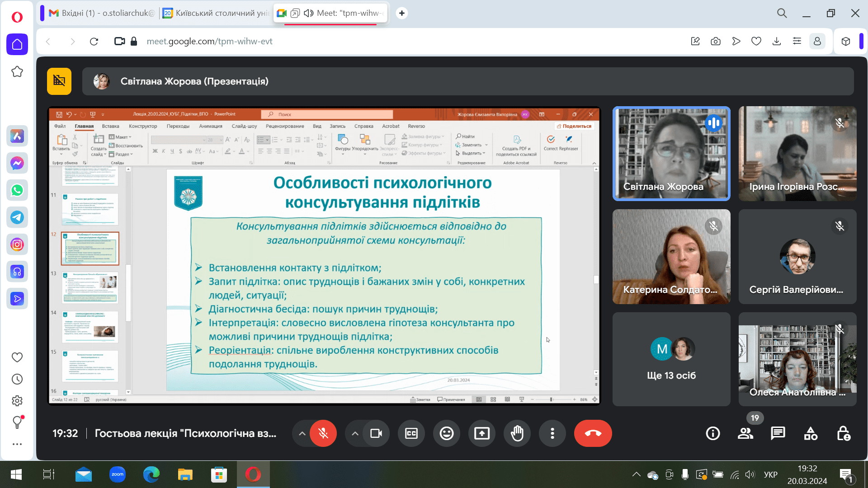Leave the call with the red button
Image resolution: width=868 pixels, height=488 pixels.
point(593,433)
